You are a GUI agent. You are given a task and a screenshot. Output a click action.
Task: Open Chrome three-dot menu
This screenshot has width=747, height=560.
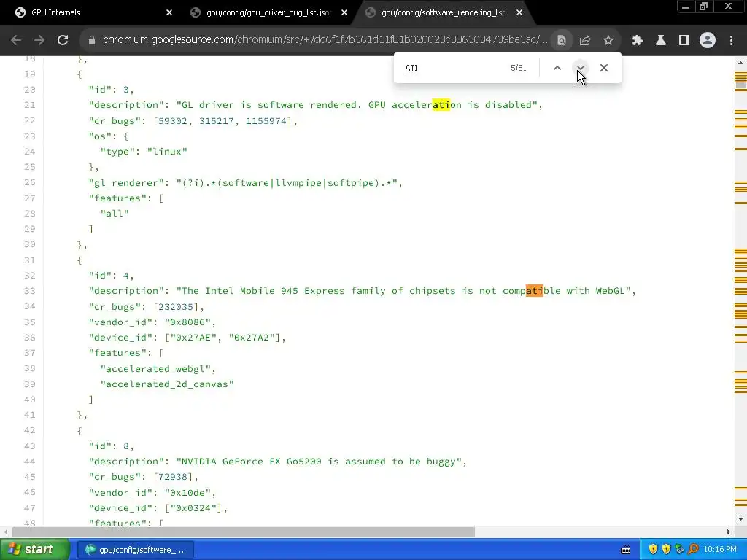(731, 41)
